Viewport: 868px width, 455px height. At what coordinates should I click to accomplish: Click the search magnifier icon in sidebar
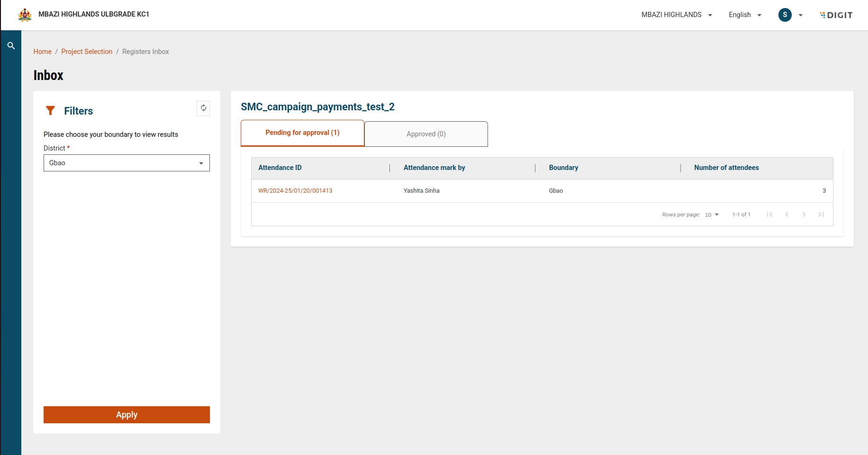click(11, 46)
